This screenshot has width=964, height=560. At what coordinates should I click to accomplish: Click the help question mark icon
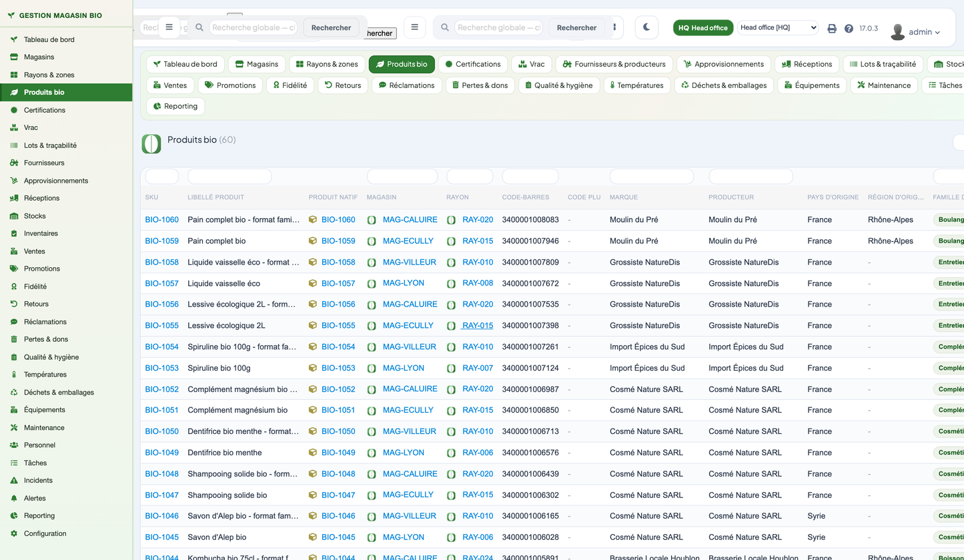[x=849, y=29]
